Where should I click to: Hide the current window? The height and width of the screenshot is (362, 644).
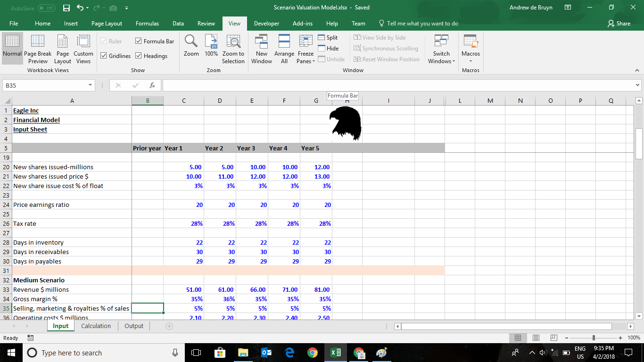click(328, 49)
